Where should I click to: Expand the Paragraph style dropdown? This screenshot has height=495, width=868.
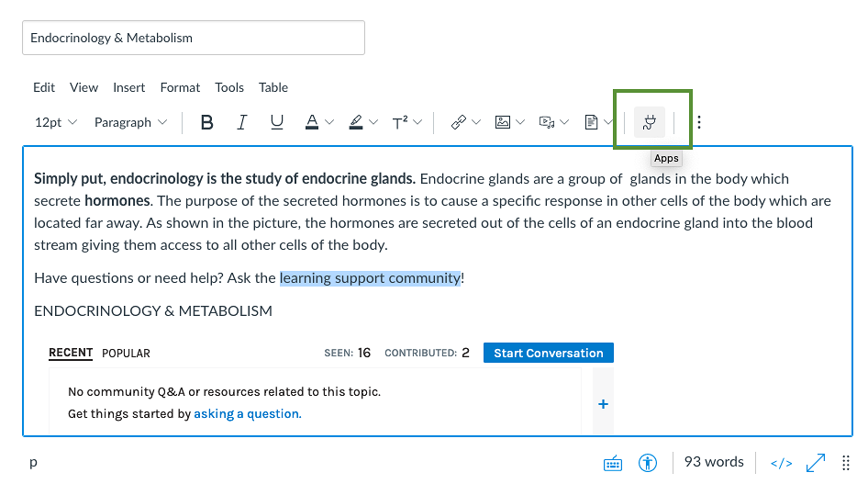[x=130, y=122]
